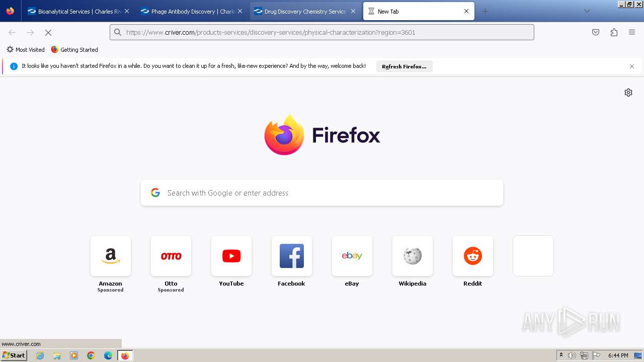Open the Extensions menu
Image resolution: width=644 pixels, height=362 pixels.
coord(614,32)
